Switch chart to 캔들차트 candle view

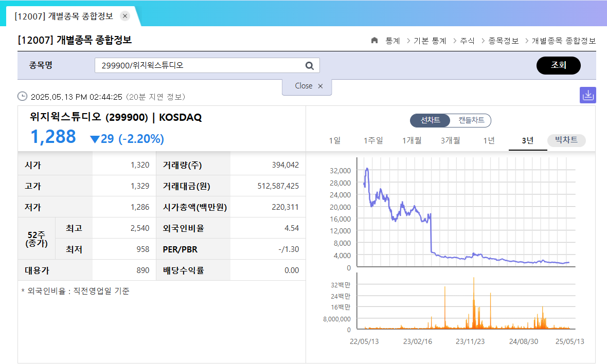[x=471, y=121]
